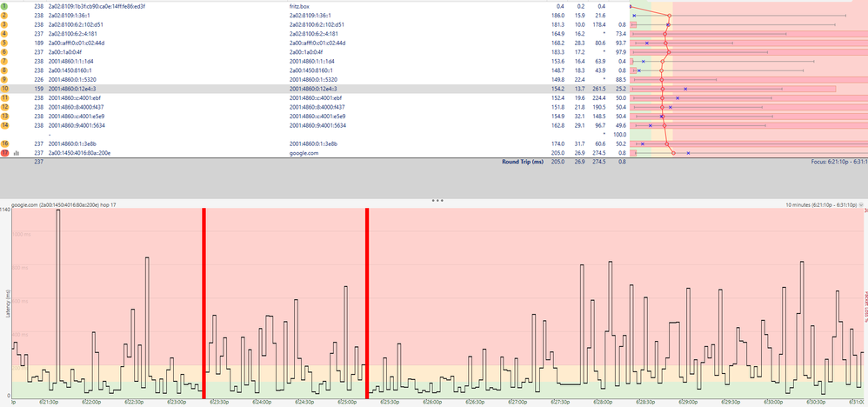This screenshot has height=407, width=868.
Task: Toggle the bar graph icon beside hop 17
Action: (16, 153)
